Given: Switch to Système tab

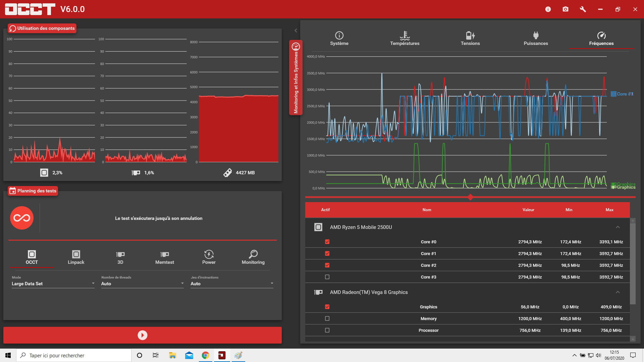Looking at the screenshot, I should click(x=339, y=39).
